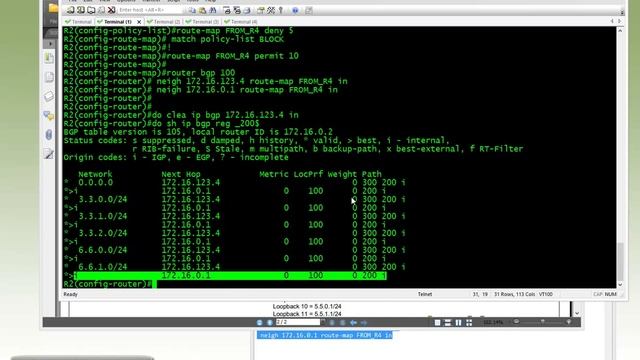Click the pencil signature sidebar icon

[x=49, y=154]
